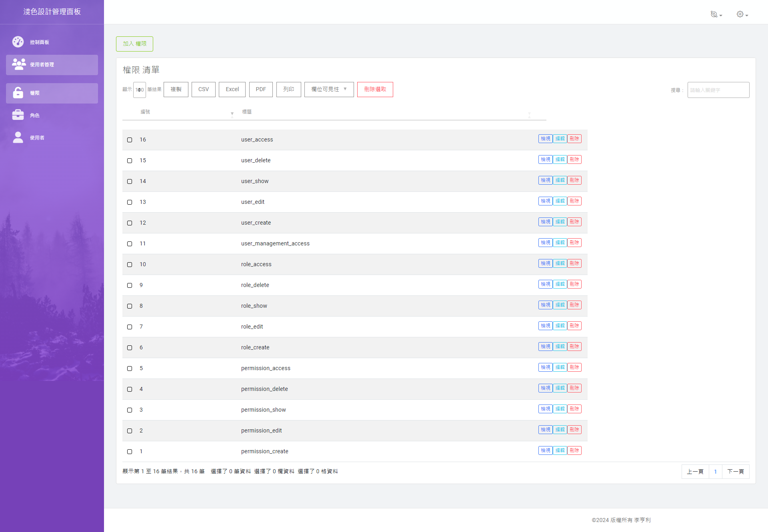This screenshot has width=768, height=532.
Task: Click the lock icon for 權限
Action: (18, 93)
